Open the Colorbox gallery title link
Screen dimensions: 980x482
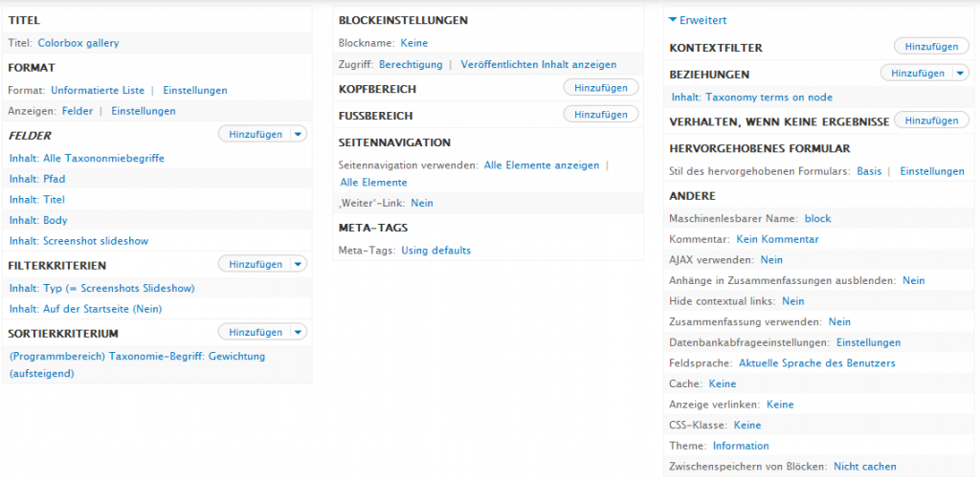click(x=78, y=43)
